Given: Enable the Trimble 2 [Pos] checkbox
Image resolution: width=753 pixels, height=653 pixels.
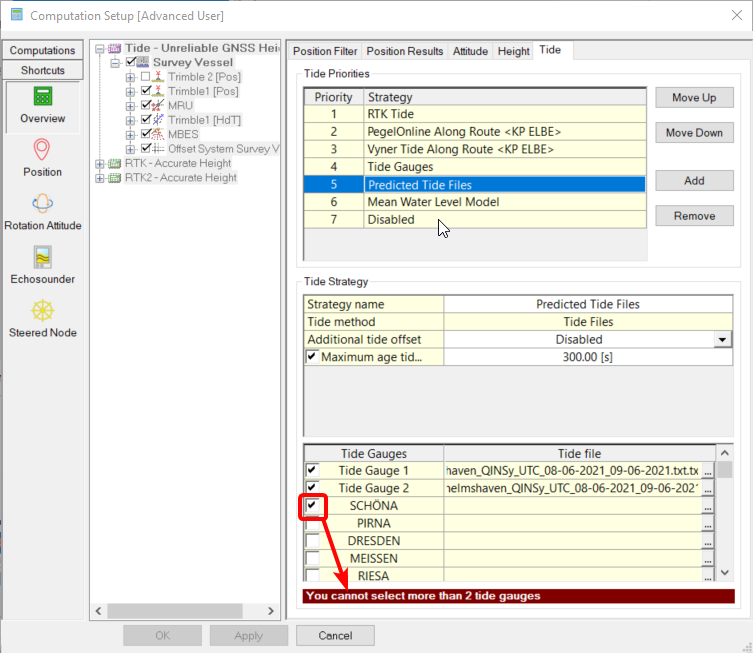Looking at the screenshot, I should click(x=146, y=77).
